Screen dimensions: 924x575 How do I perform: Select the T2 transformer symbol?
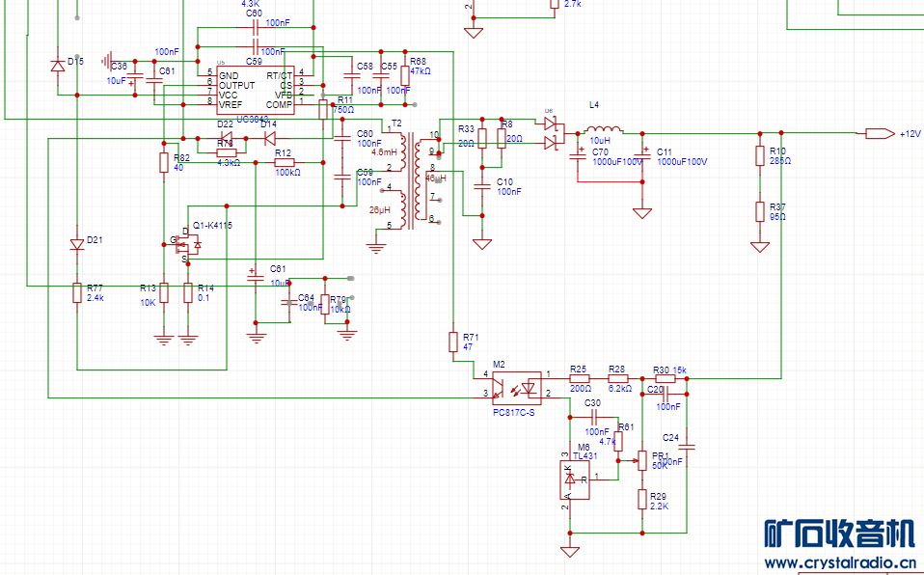tap(411, 179)
